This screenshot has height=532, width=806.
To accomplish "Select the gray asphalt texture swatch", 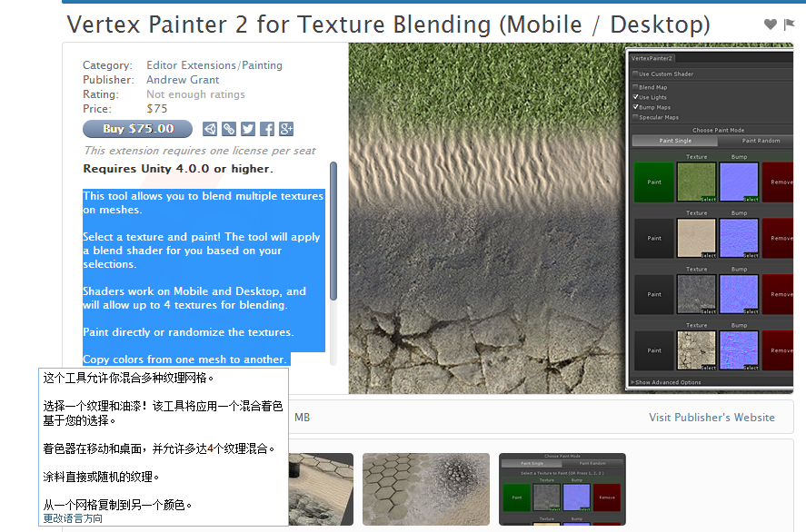I will 697,294.
